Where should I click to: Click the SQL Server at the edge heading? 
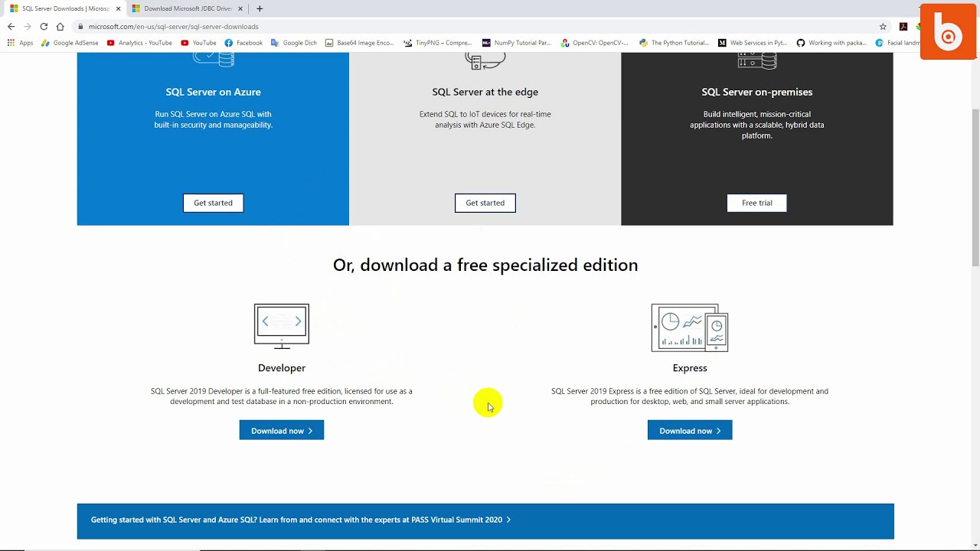click(x=485, y=92)
